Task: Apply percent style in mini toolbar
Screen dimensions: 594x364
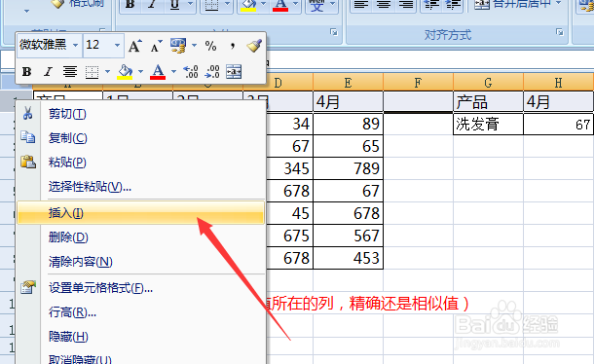Action: 210,46
